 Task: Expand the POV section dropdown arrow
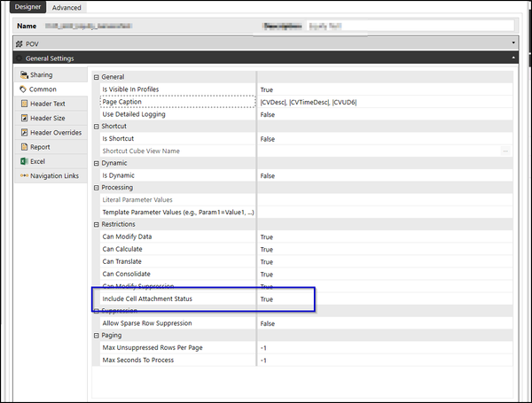coord(513,42)
